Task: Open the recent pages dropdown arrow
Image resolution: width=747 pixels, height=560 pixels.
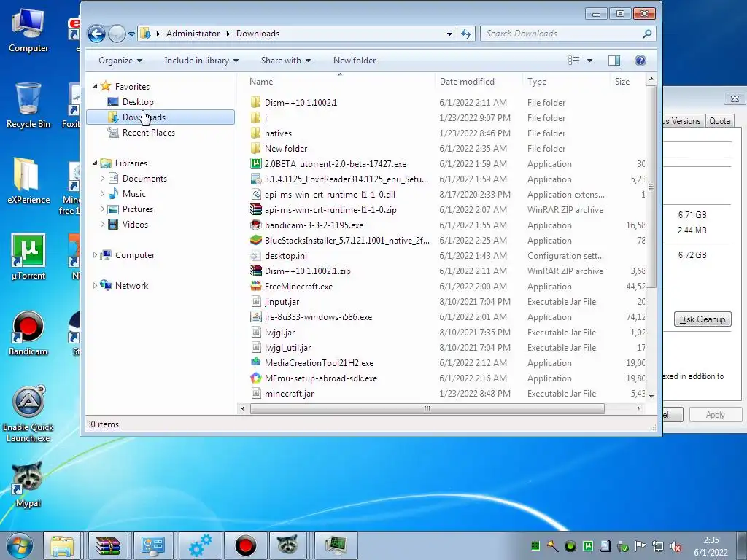Action: point(131,34)
